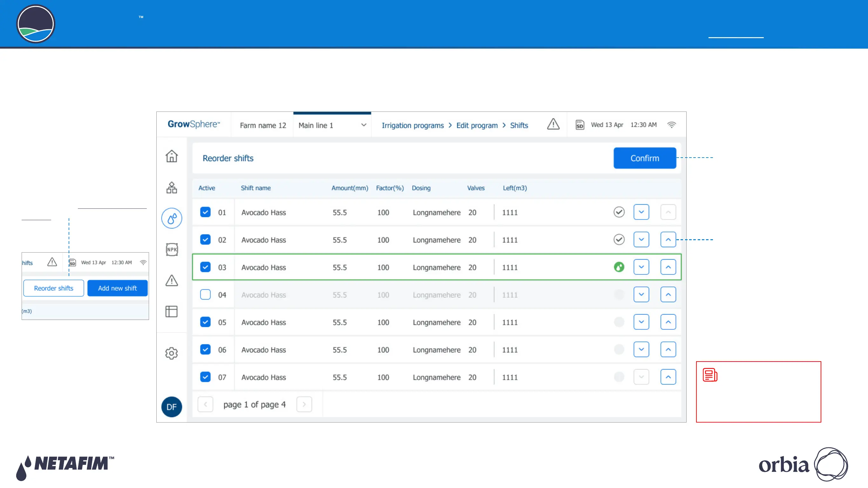The width and height of the screenshot is (868, 488).
Task: Move shift 06 down
Action: tap(641, 349)
